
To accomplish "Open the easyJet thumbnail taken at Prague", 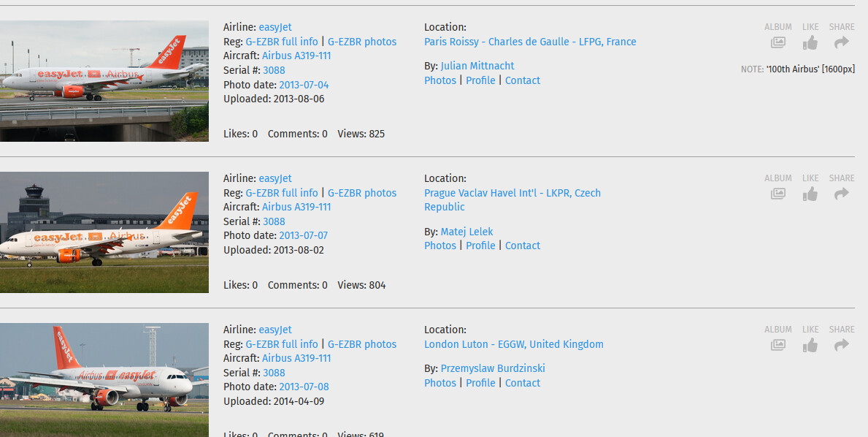I will pyautogui.click(x=104, y=232).
